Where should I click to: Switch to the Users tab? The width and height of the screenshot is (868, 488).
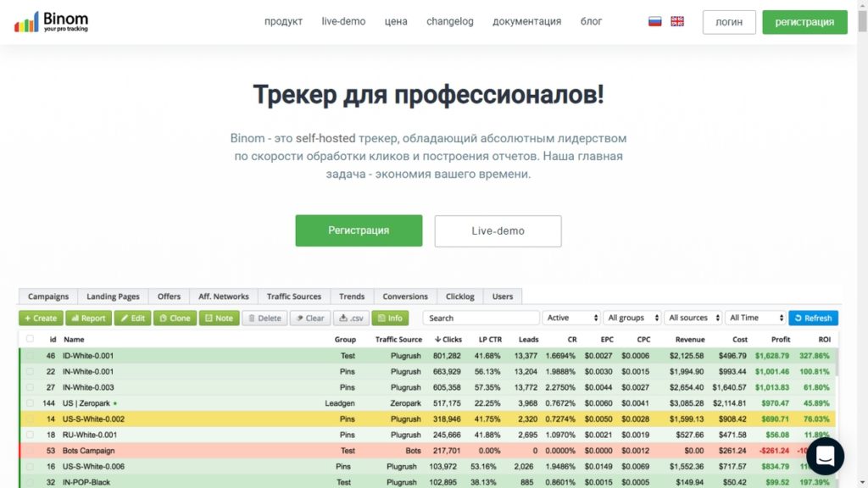pos(503,297)
